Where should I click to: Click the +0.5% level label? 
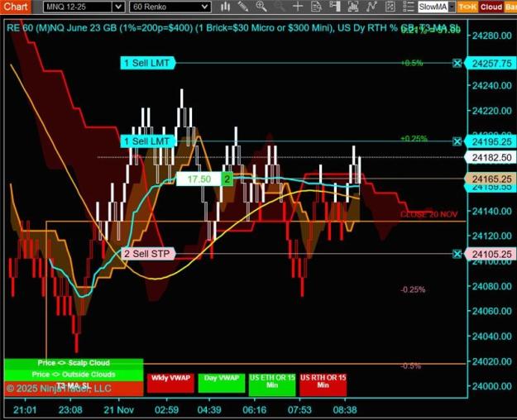tap(412, 63)
